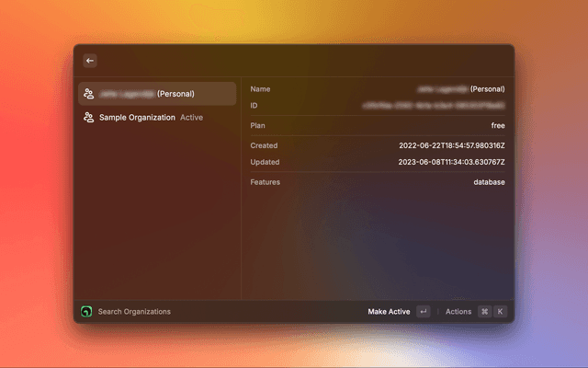Screen dimensions: 588x368
Task: Click Make Active button
Action: [x=389, y=312]
